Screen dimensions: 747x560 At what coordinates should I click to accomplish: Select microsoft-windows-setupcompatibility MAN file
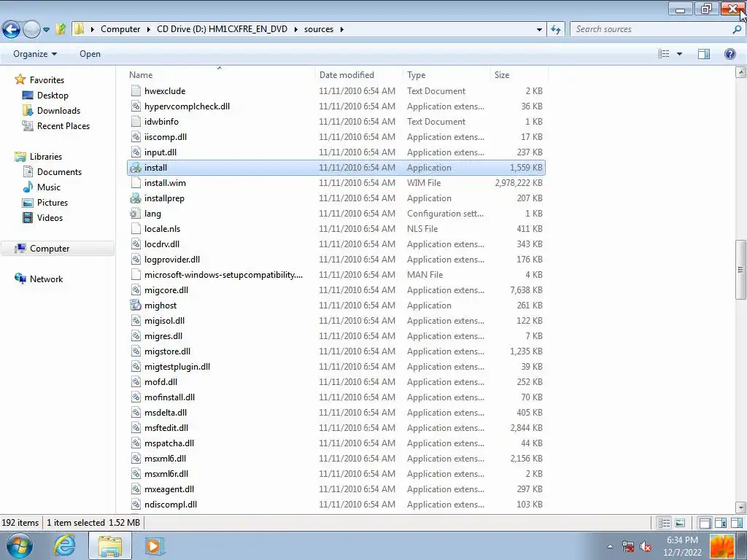[x=223, y=275]
